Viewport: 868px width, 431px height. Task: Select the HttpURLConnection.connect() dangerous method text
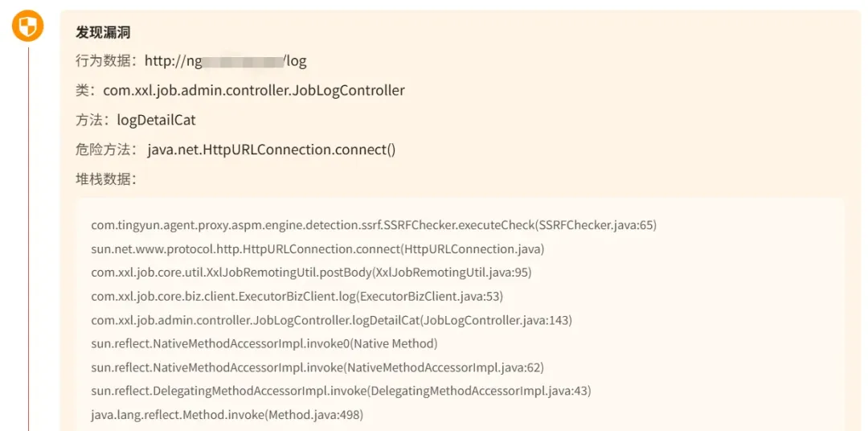(x=272, y=150)
